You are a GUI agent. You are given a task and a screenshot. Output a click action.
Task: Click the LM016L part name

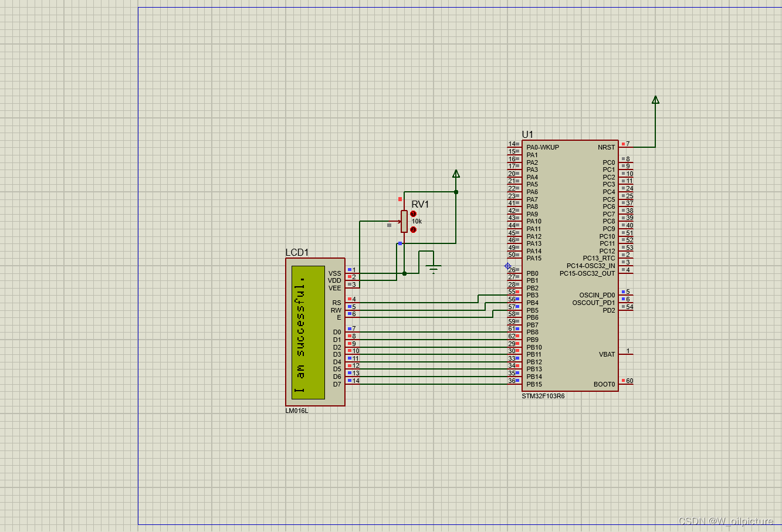[x=297, y=411]
